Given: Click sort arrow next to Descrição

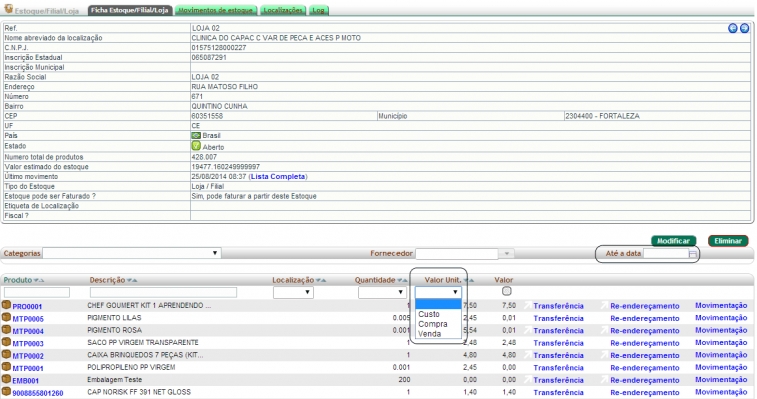Looking at the screenshot, I should pyautogui.click(x=131, y=281).
